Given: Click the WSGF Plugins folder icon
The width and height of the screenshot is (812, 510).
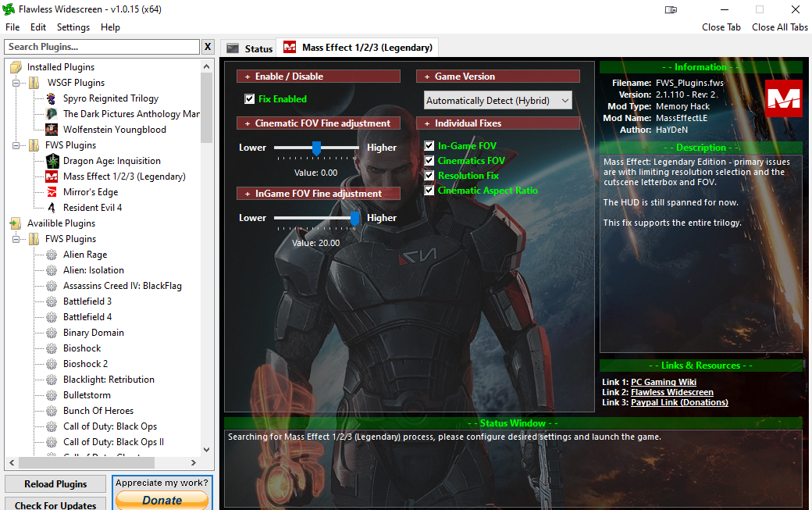Looking at the screenshot, I should coord(34,83).
